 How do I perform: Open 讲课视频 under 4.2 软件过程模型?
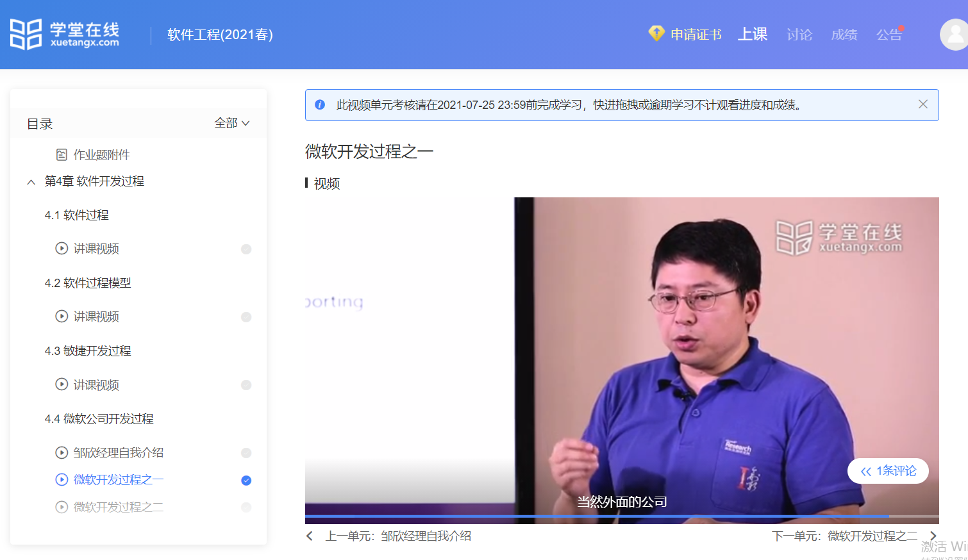[x=96, y=316]
